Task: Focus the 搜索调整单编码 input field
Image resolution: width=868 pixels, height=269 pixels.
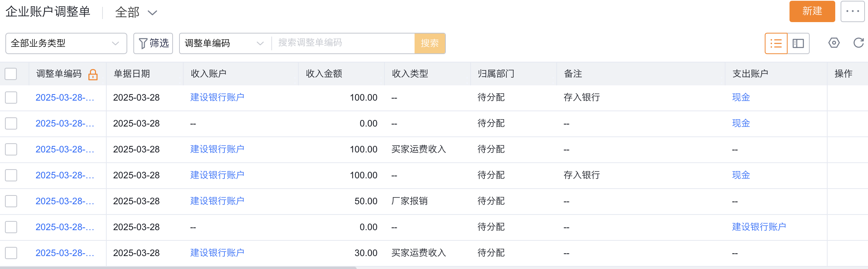Action: (x=343, y=43)
